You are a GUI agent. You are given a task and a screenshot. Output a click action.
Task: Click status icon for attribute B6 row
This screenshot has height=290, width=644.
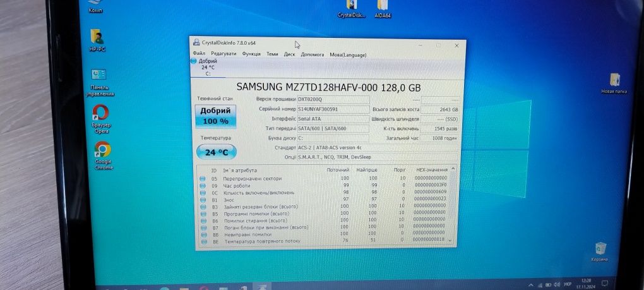point(203,221)
